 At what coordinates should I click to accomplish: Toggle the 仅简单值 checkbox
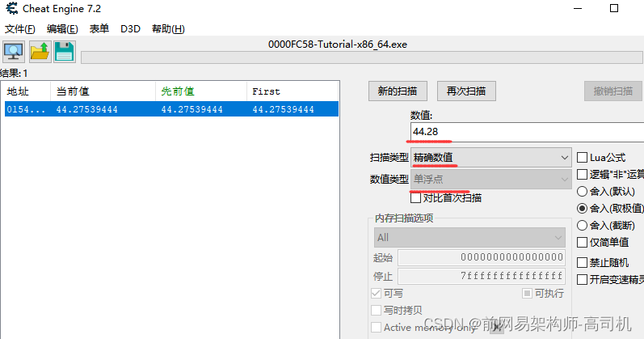pyautogui.click(x=582, y=243)
